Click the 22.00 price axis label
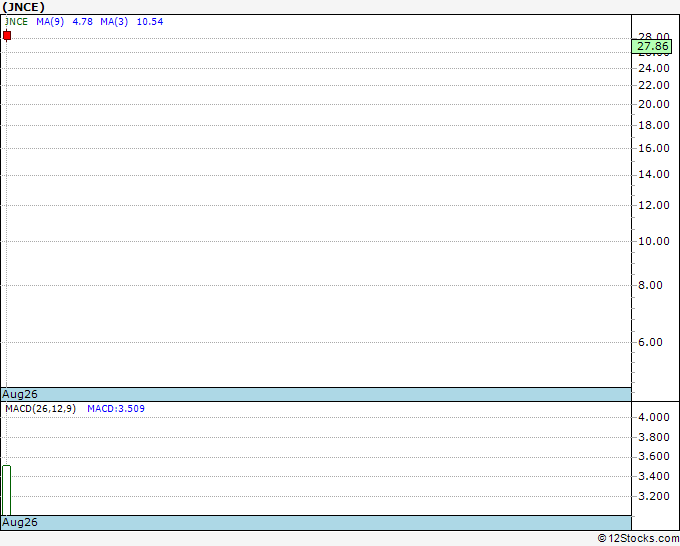 coord(654,85)
